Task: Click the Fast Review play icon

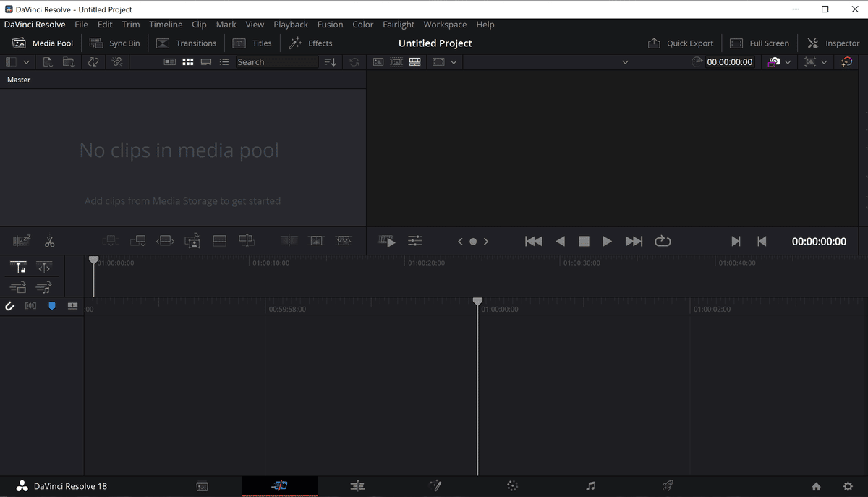Action: pos(387,242)
